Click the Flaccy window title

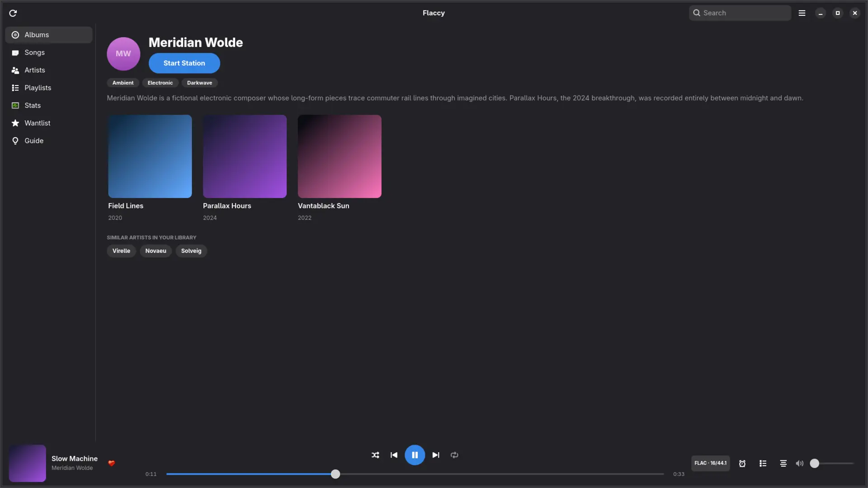coord(434,13)
